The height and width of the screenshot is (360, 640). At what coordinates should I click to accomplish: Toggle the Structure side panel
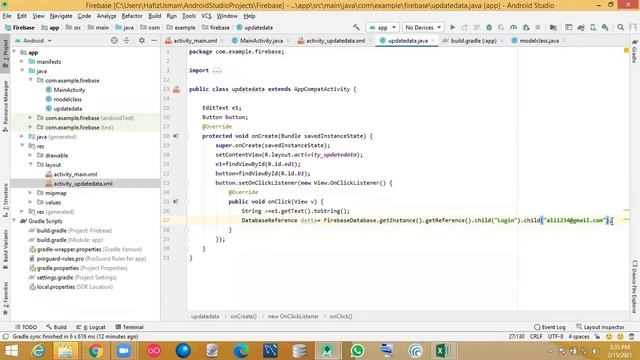click(5, 200)
